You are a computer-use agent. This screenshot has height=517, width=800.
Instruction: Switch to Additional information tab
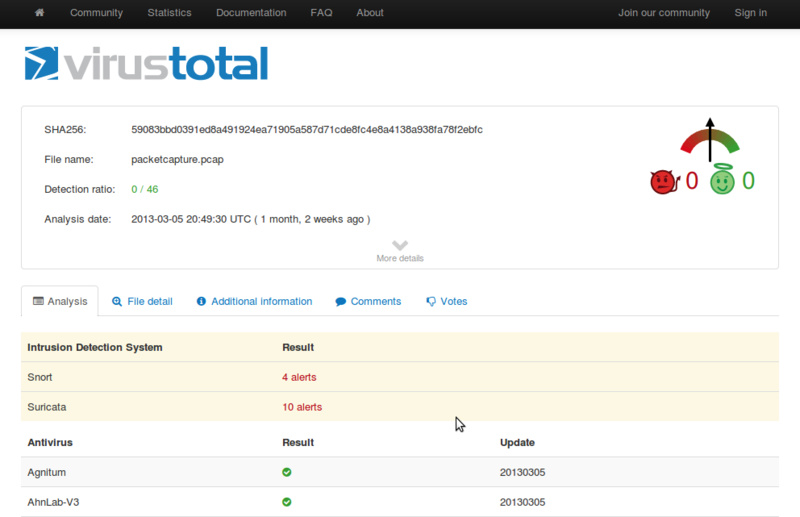click(255, 302)
